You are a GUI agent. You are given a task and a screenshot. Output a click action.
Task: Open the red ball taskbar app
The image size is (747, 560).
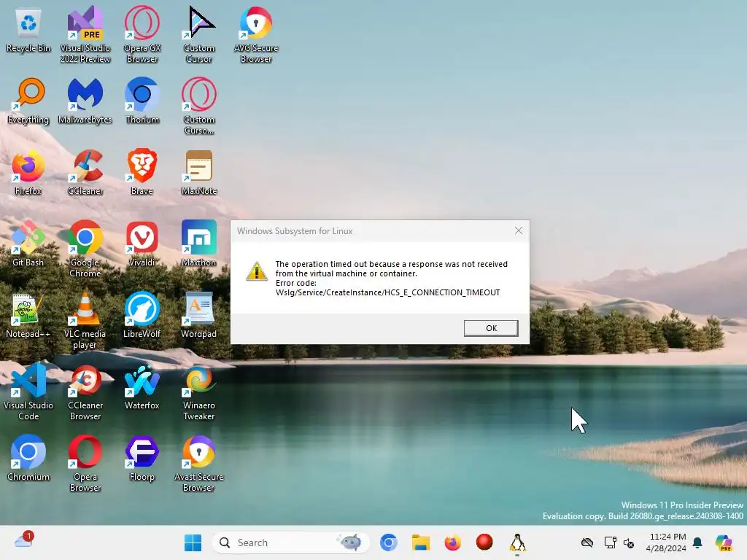(484, 542)
